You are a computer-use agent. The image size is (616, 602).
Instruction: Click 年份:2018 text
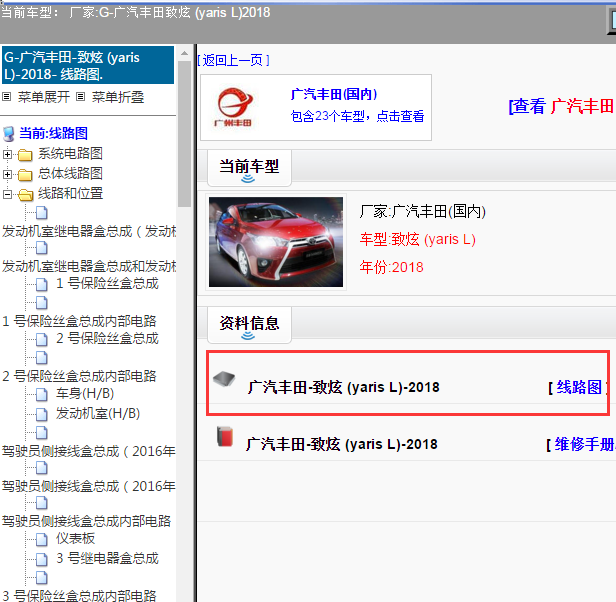[x=391, y=267]
